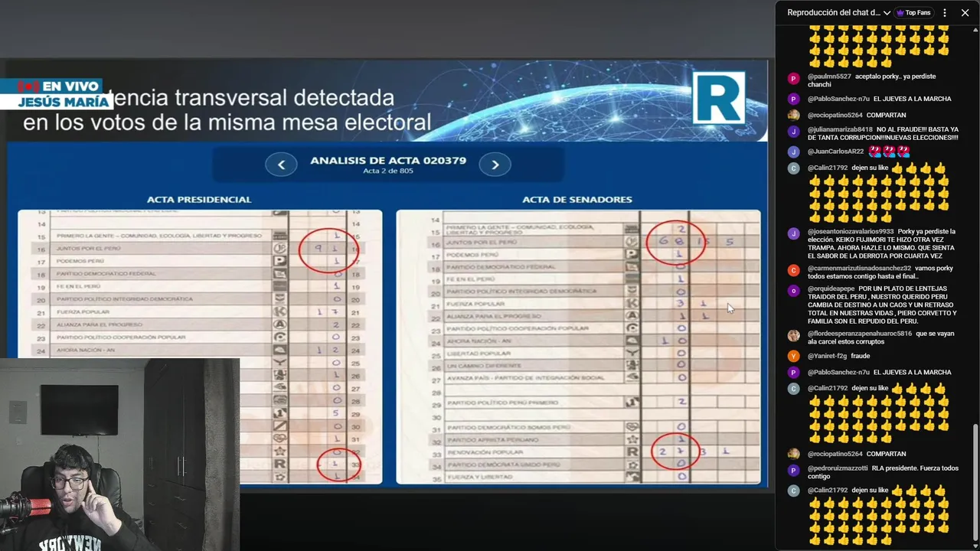Click 'que se vayan ala carcel' message

pyautogui.click(x=883, y=337)
